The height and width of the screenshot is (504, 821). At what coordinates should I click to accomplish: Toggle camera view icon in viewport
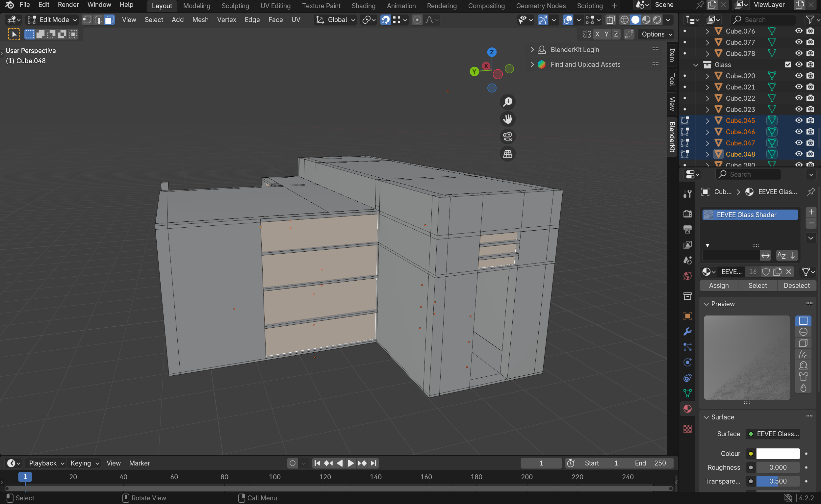click(x=508, y=136)
